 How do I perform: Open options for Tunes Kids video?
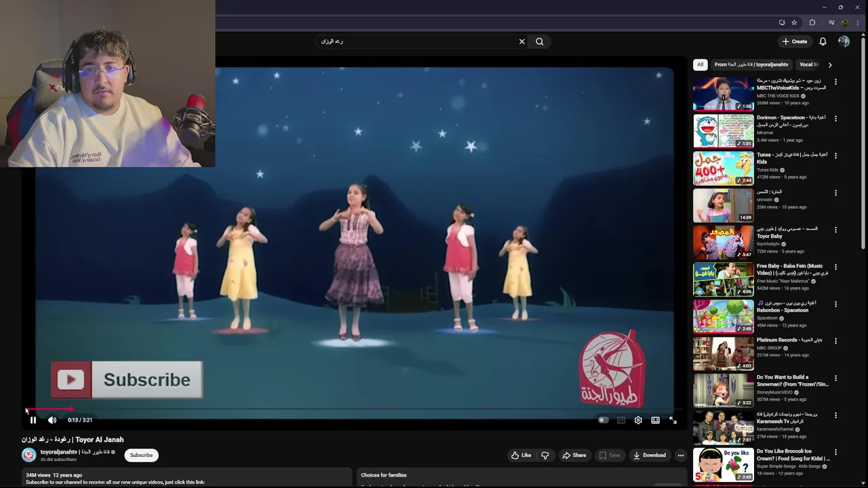coord(835,156)
